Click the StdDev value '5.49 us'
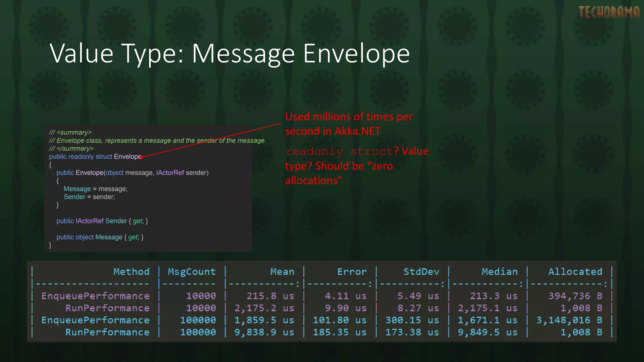The width and height of the screenshot is (644, 362). click(418, 296)
